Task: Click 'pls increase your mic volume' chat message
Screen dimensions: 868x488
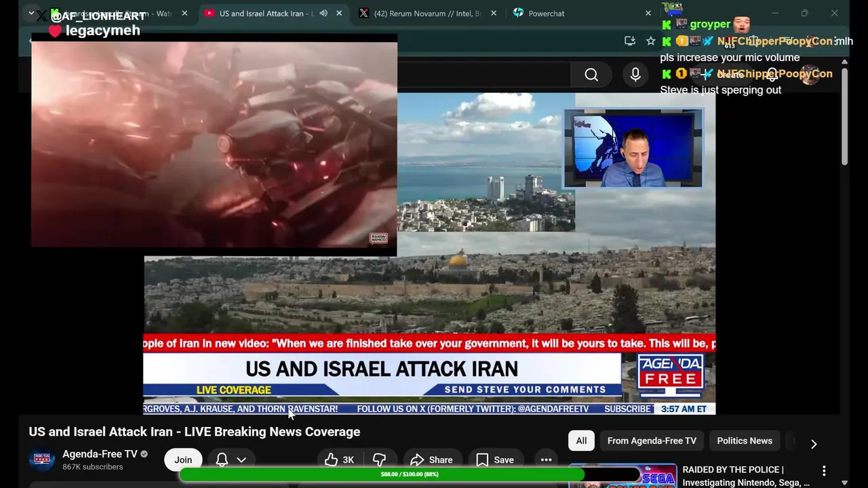Action: click(x=730, y=58)
